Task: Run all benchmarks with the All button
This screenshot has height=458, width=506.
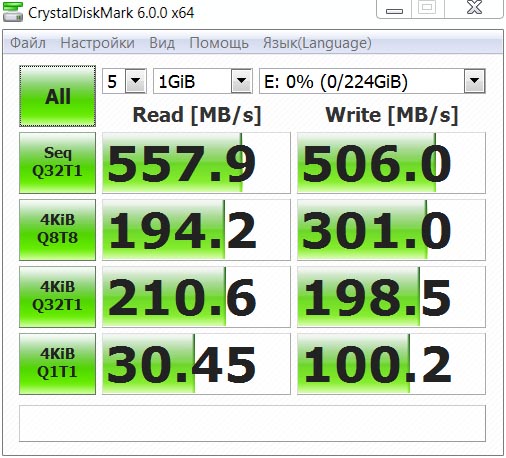Action: (x=57, y=96)
